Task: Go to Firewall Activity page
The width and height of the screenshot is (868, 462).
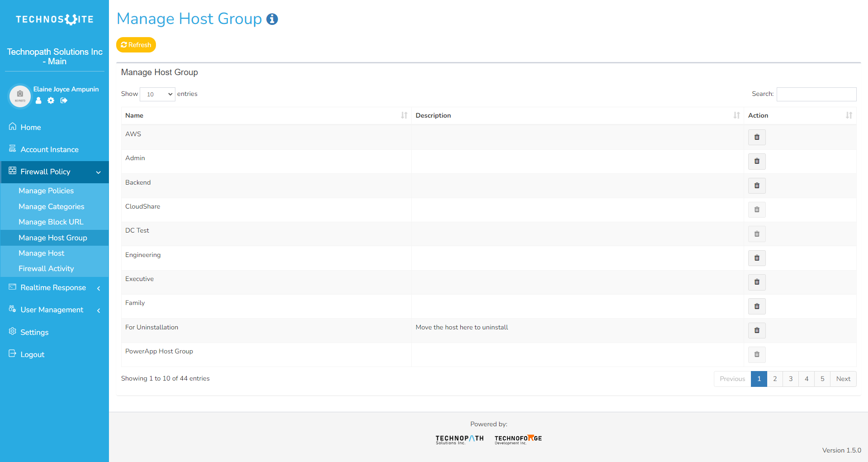Action: click(x=46, y=269)
